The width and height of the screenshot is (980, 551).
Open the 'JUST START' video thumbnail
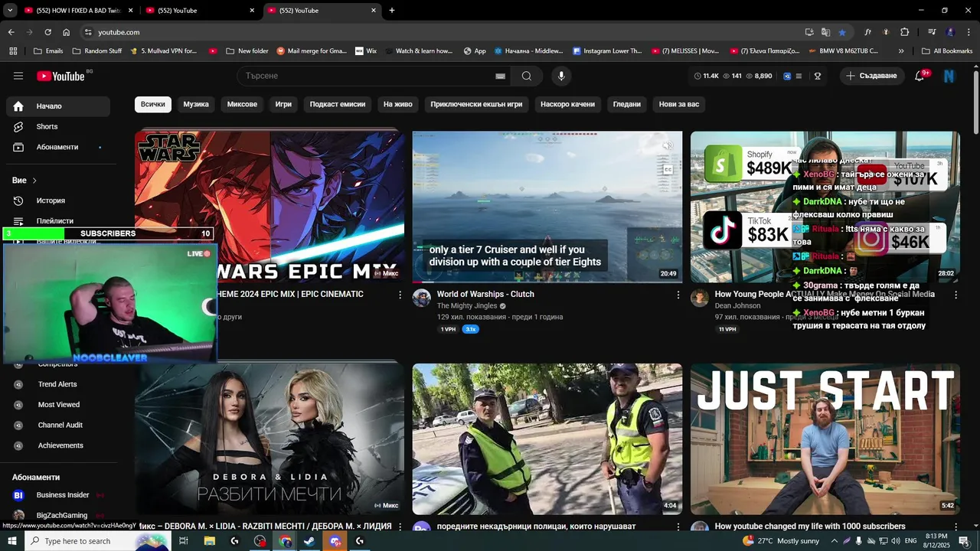[x=825, y=439]
